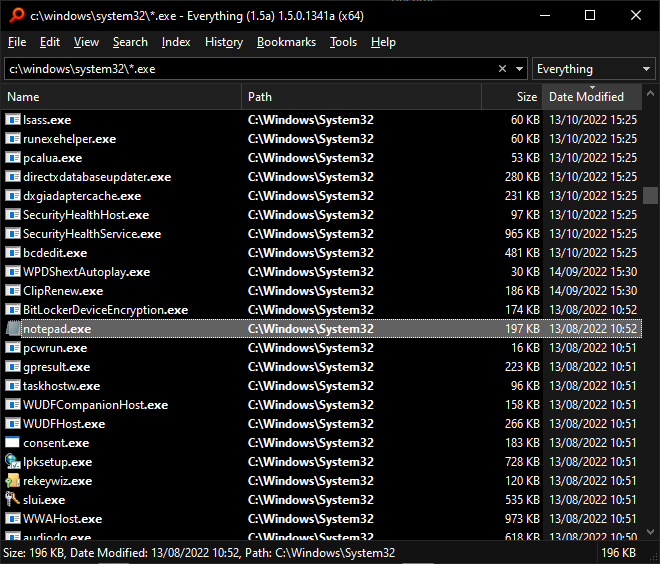Select the consent.exe file name
Screen dimensions: 660x564
pos(56,443)
